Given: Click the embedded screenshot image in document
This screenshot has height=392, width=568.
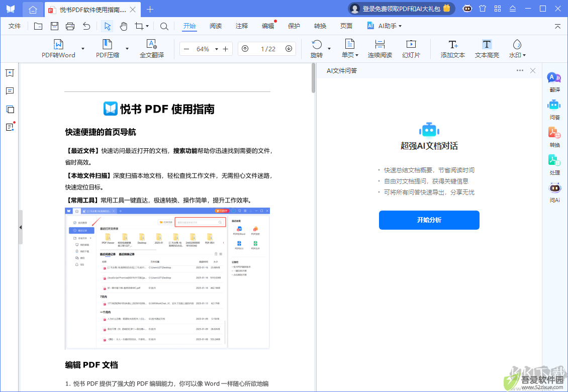Looking at the screenshot, I should (x=167, y=278).
